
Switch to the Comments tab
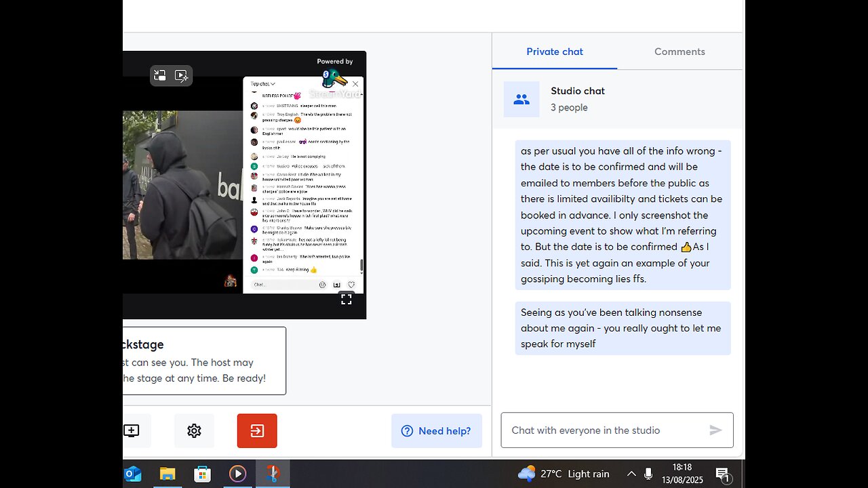(679, 52)
